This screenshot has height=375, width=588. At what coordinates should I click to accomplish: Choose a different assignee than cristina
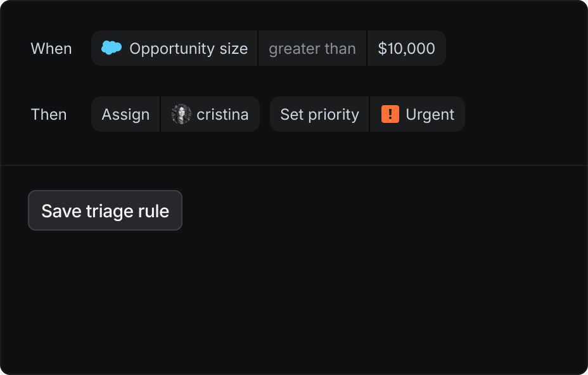(x=210, y=114)
